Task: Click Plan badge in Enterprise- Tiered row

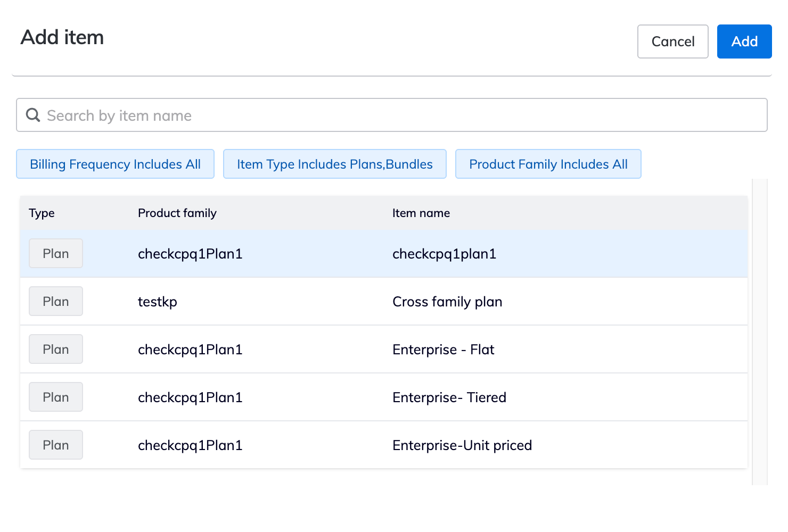Action: point(56,397)
